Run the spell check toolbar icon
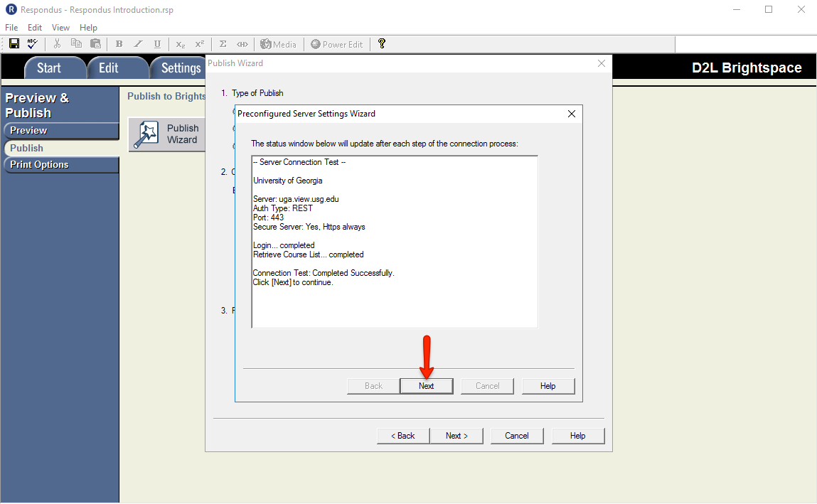Screen dimensions: 817x504 tap(32, 44)
